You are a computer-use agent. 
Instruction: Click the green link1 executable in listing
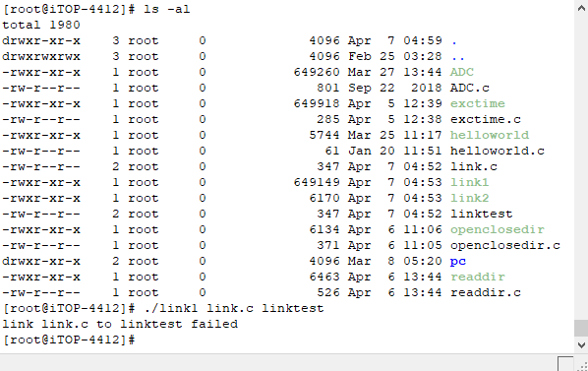click(469, 182)
